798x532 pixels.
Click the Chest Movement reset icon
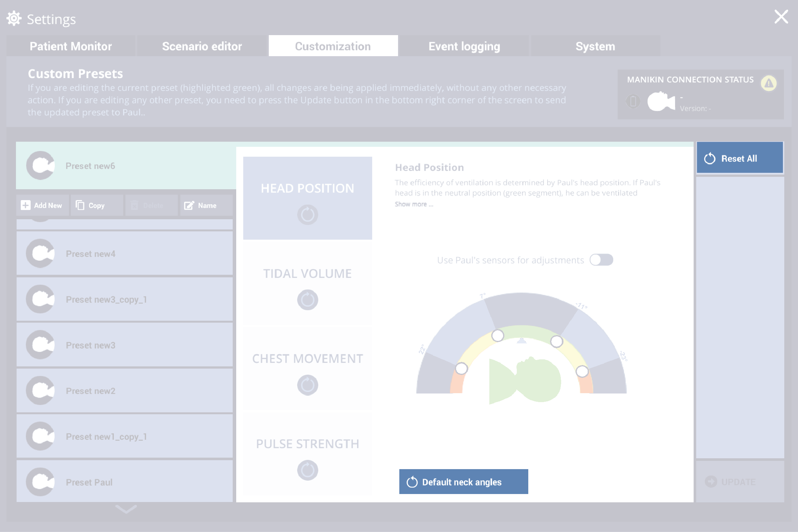[x=307, y=385]
